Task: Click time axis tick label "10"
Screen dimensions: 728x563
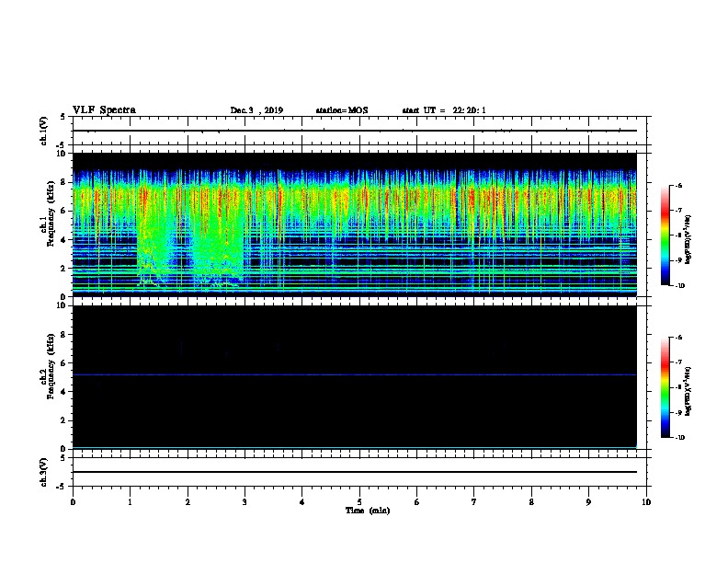Action: [646, 502]
